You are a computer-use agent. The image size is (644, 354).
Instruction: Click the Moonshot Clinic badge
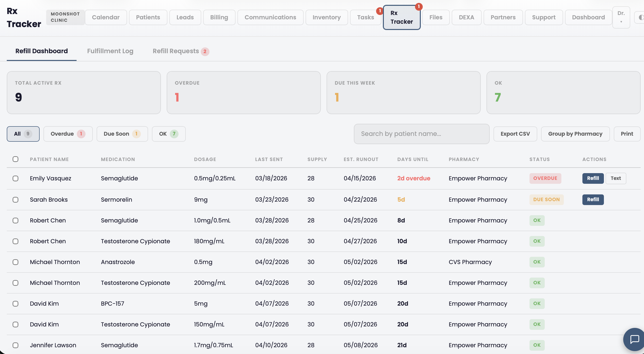[65, 17]
